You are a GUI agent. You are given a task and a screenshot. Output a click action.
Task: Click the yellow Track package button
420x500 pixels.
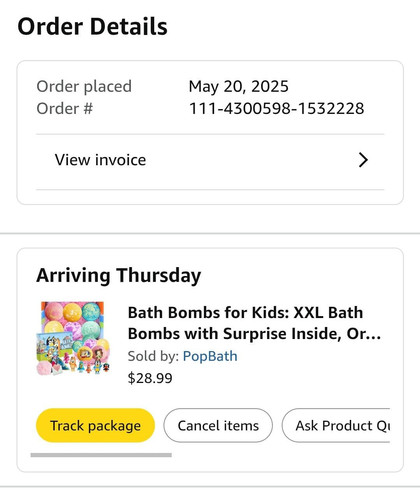click(x=95, y=425)
